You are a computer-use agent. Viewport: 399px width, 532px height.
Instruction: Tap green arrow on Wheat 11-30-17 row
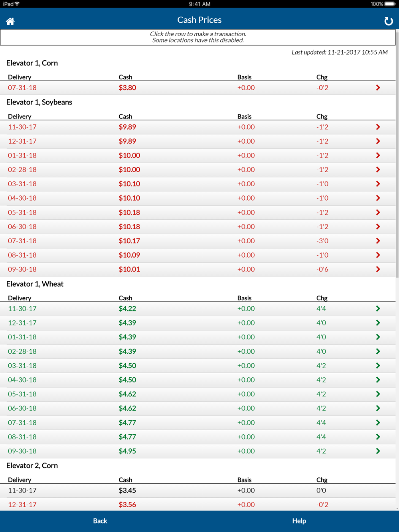pyautogui.click(x=378, y=309)
